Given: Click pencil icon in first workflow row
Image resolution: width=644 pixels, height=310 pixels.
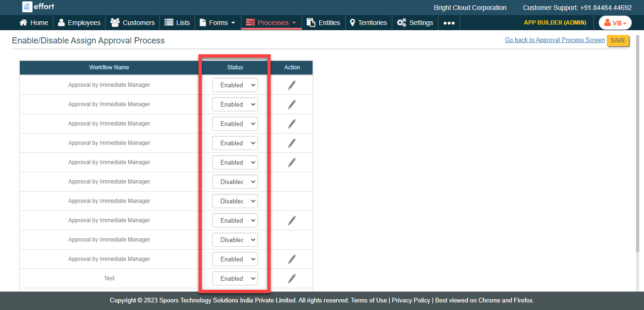Looking at the screenshot, I should [292, 85].
